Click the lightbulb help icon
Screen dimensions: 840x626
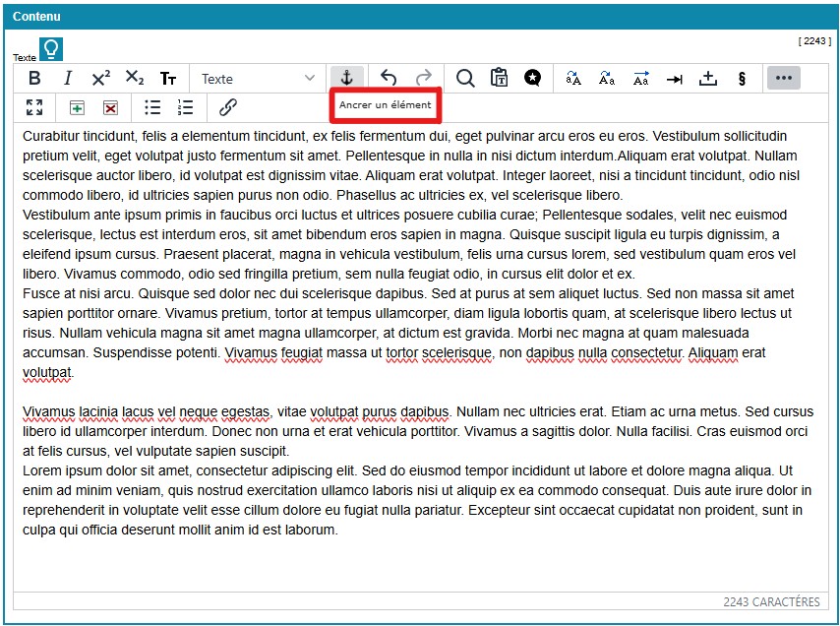[x=51, y=49]
